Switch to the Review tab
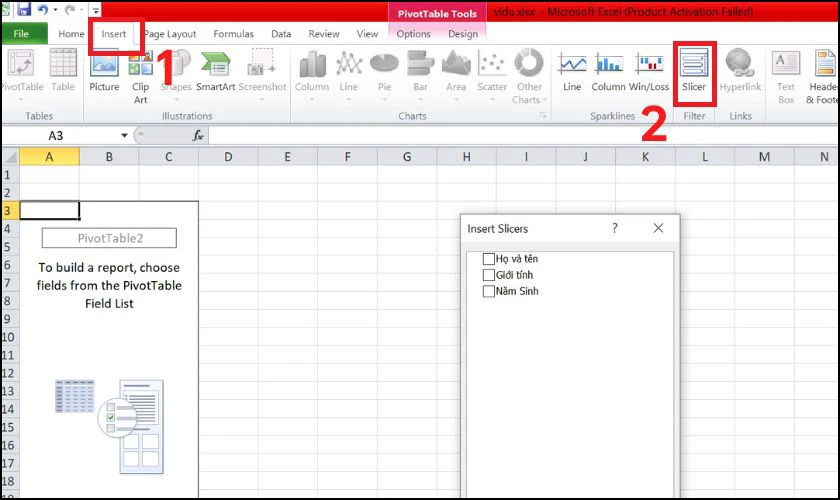The height and width of the screenshot is (500, 840). 324,34
